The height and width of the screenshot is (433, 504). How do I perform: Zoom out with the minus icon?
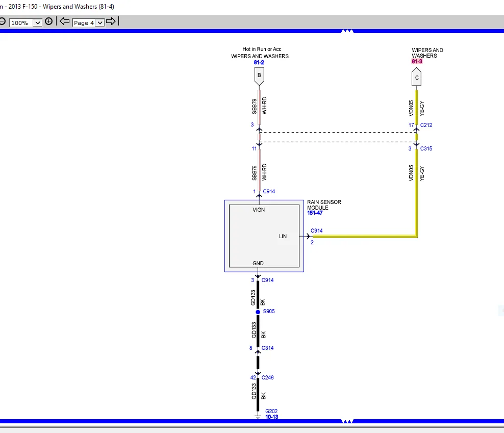(2, 21)
